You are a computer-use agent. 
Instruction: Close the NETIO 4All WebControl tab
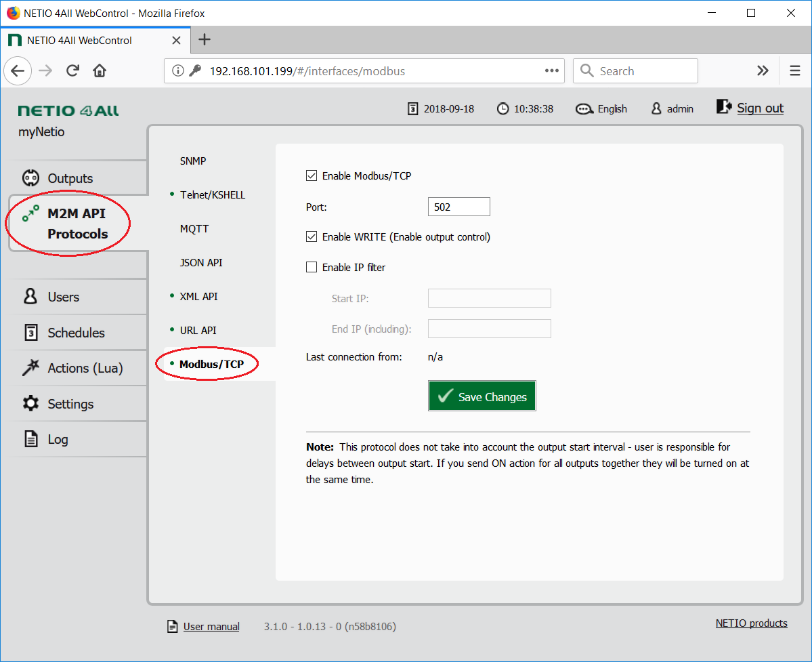pyautogui.click(x=176, y=41)
